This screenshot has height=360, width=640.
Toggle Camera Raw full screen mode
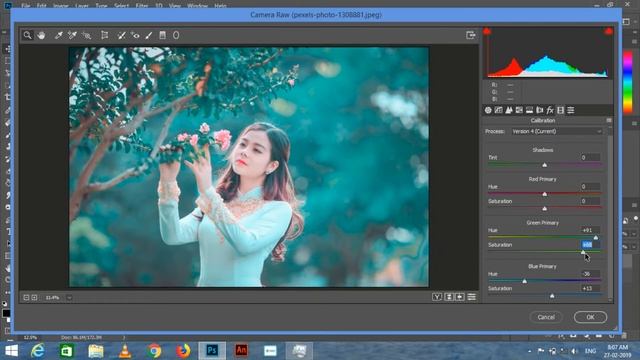[x=471, y=35]
